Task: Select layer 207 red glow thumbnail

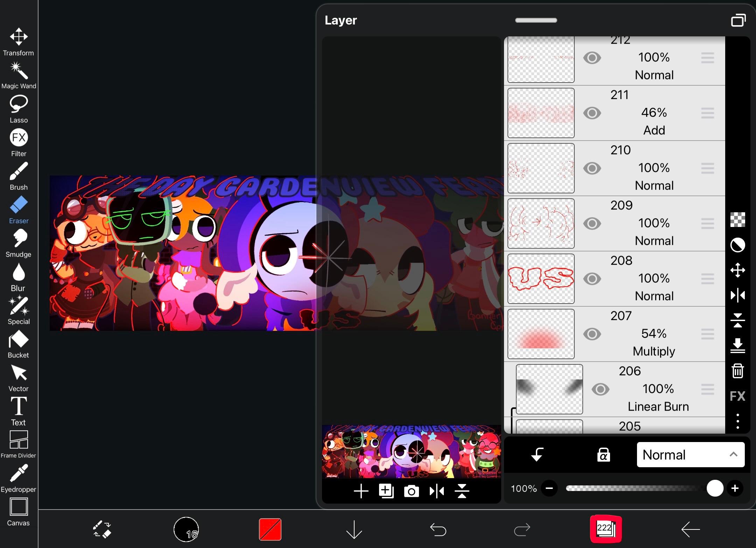Action: [541, 334]
